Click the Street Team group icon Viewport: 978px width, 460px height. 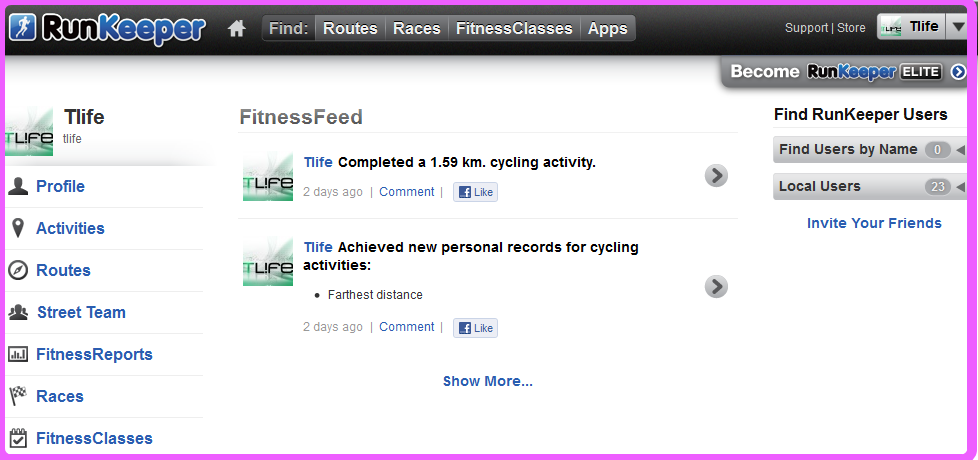(18, 312)
